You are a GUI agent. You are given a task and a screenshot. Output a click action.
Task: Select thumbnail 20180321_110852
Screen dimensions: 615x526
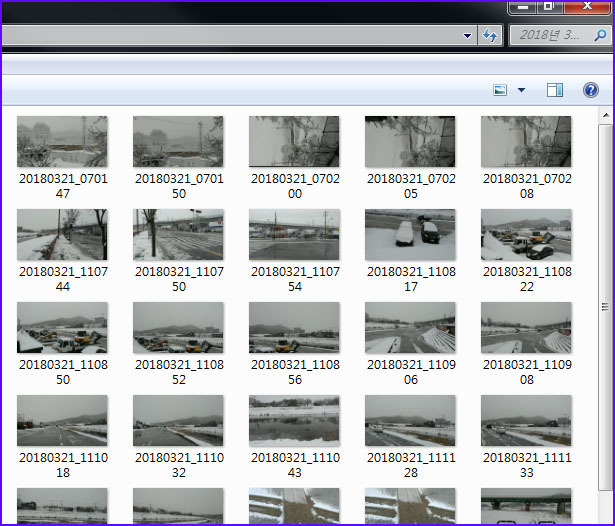(178, 328)
